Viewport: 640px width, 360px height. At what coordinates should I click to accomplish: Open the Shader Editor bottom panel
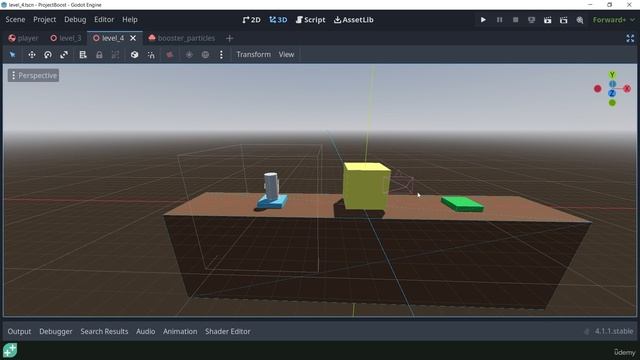pyautogui.click(x=227, y=331)
